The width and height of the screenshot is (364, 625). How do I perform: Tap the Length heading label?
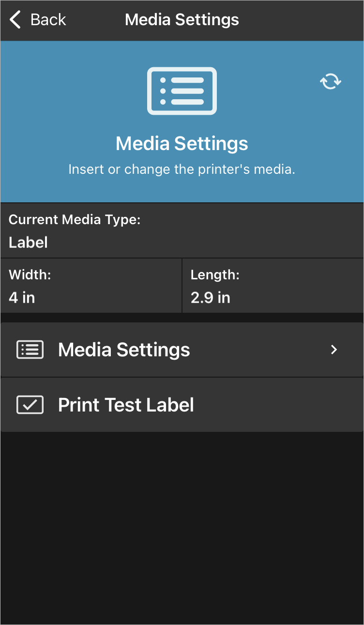[x=215, y=275]
